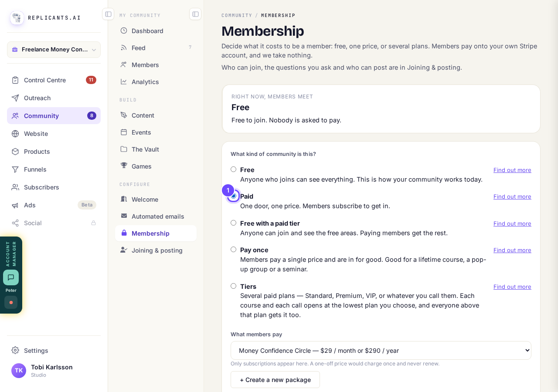Click Create a new package button
The height and width of the screenshot is (392, 558).
[x=275, y=379]
